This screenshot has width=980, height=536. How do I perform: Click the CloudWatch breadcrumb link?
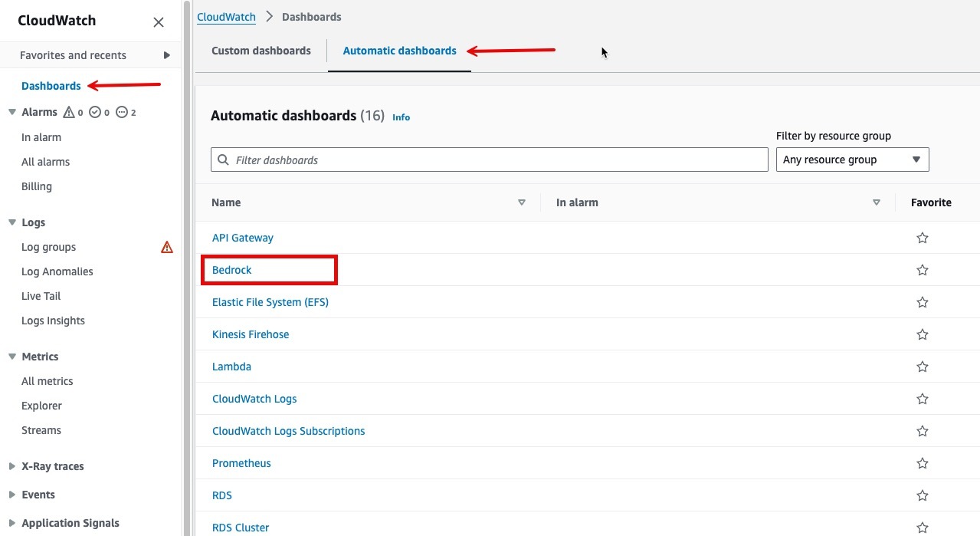pyautogui.click(x=226, y=16)
